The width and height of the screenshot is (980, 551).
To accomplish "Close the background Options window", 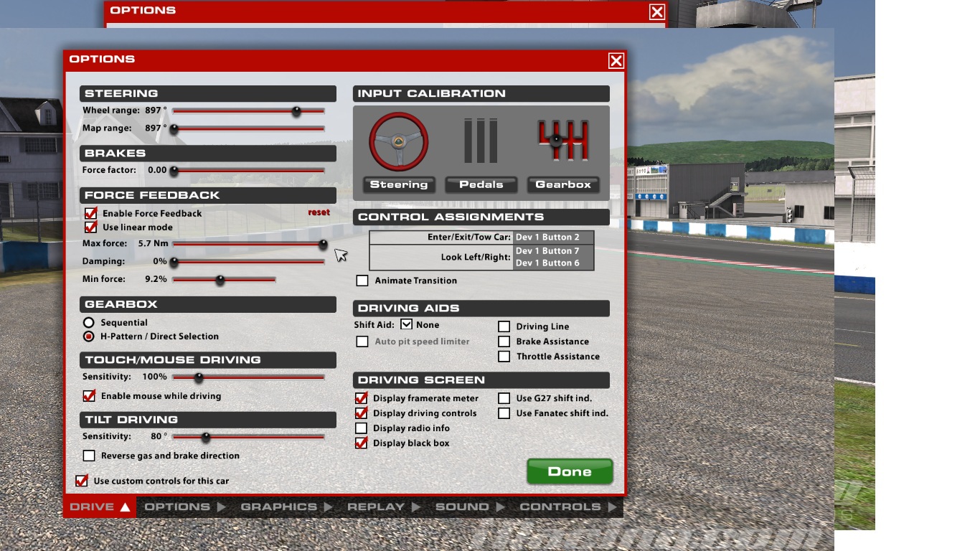I will pos(656,11).
